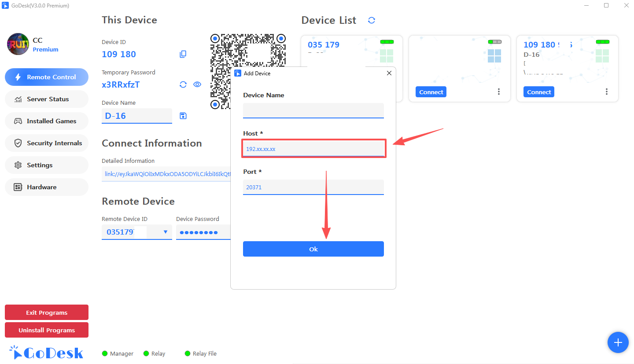The width and height of the screenshot is (634, 364).
Task: Open more options on middle device card
Action: tap(498, 92)
